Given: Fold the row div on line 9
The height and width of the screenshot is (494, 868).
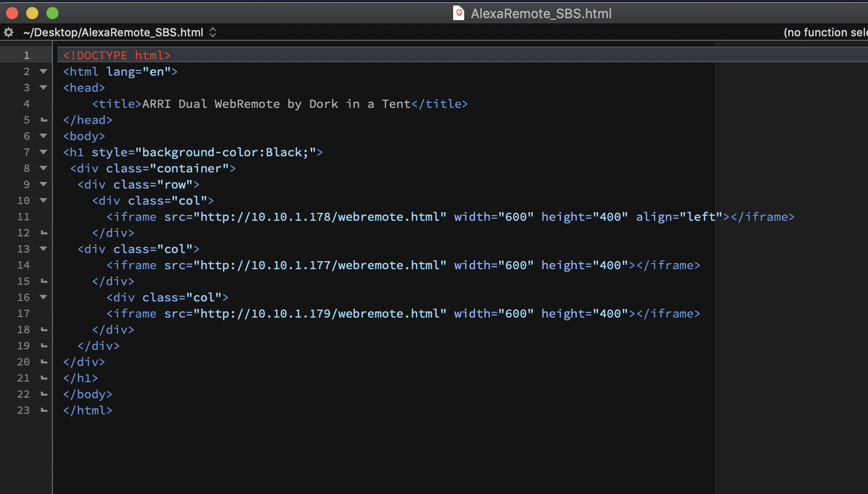Looking at the screenshot, I should click(43, 184).
